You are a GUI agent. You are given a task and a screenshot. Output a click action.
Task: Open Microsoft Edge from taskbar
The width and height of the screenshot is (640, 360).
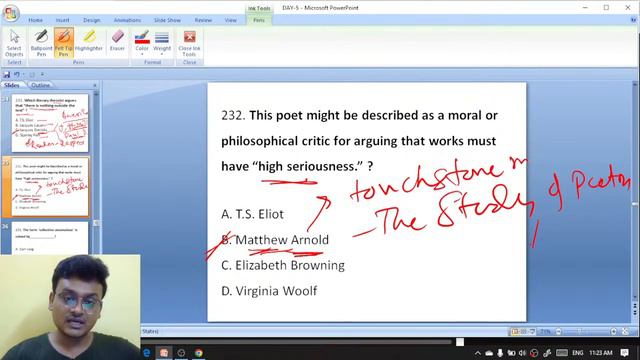(147, 353)
